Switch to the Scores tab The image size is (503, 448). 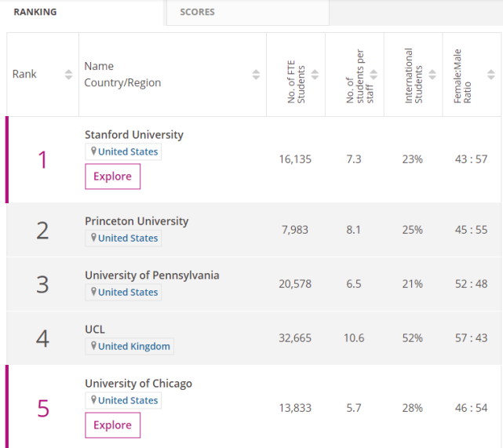click(197, 12)
